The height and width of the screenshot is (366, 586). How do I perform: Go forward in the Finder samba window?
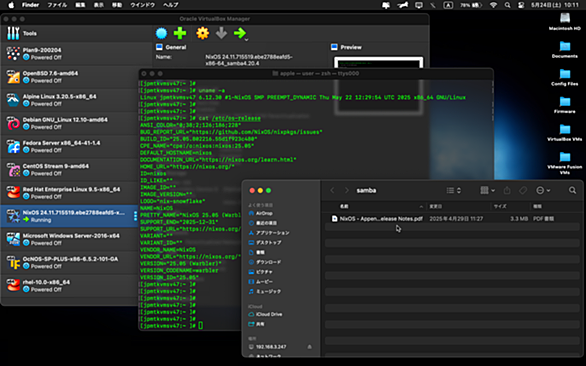[x=346, y=191]
